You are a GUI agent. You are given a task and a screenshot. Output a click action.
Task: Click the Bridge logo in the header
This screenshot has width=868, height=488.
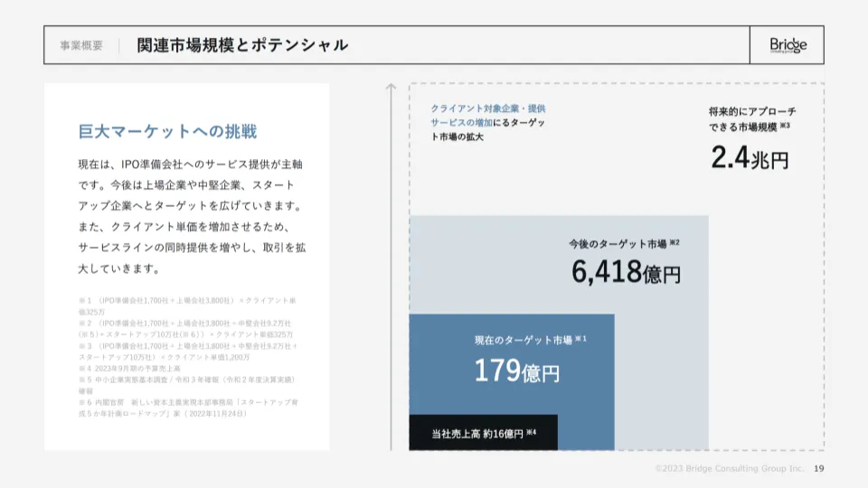(x=788, y=45)
